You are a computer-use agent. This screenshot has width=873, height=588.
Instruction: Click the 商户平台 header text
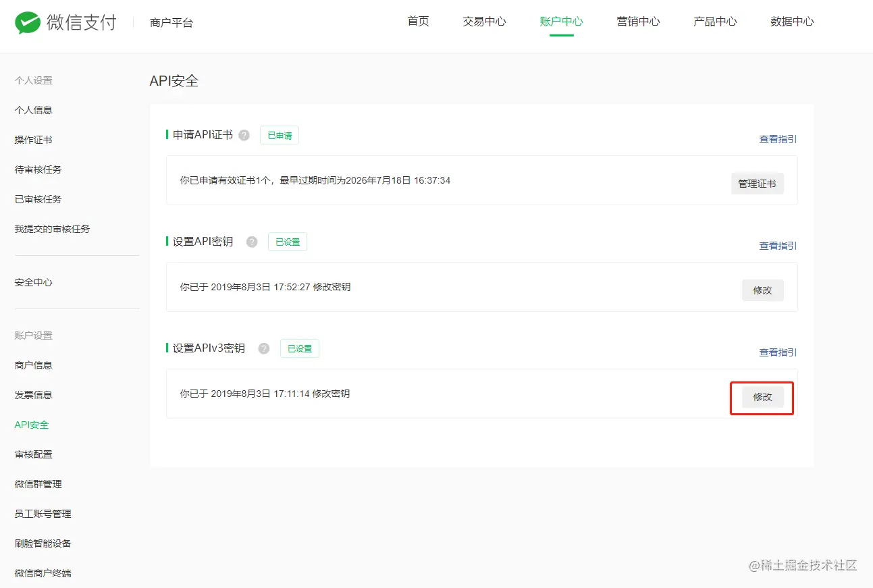pos(171,23)
